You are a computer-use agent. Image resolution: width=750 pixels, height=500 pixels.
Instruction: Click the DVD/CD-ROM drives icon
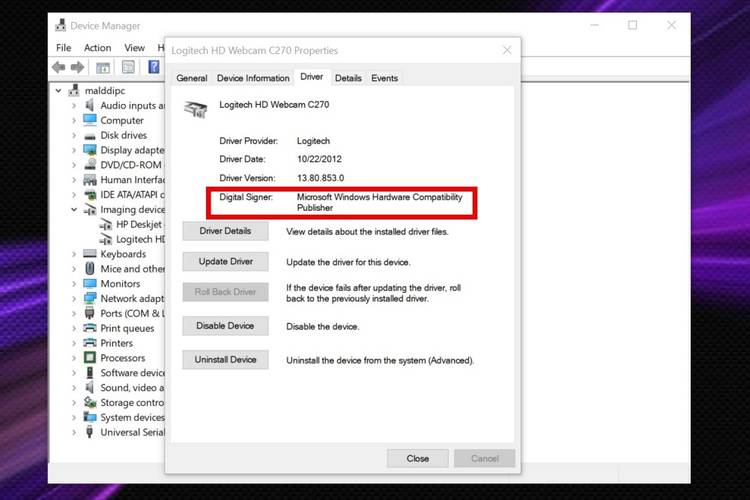coord(90,165)
